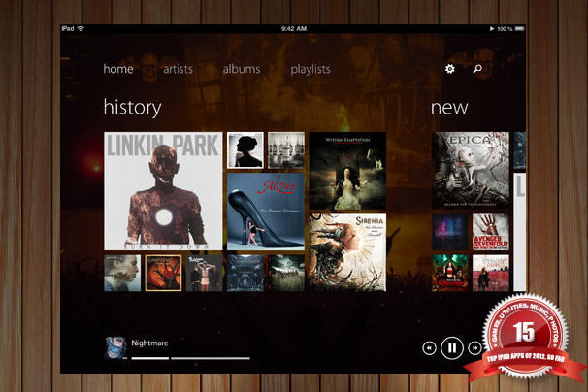Open the grayscale bottles album cover next to silhouette
This screenshot has width=588, height=392.
286,150
